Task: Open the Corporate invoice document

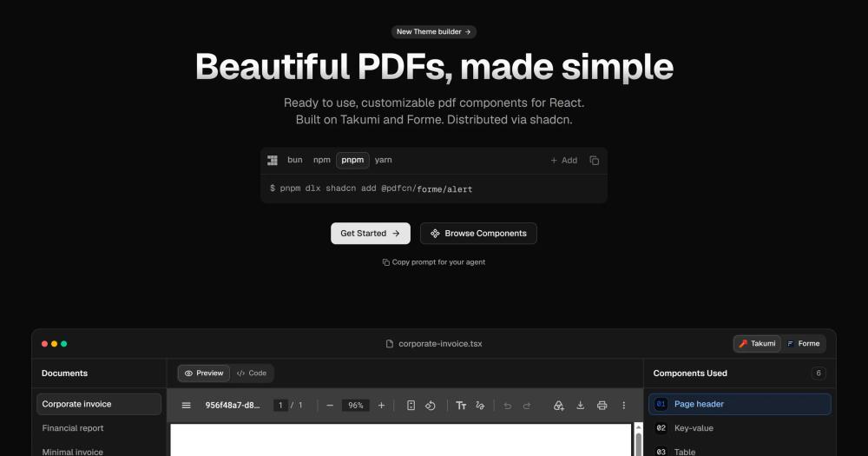Action: click(99, 404)
